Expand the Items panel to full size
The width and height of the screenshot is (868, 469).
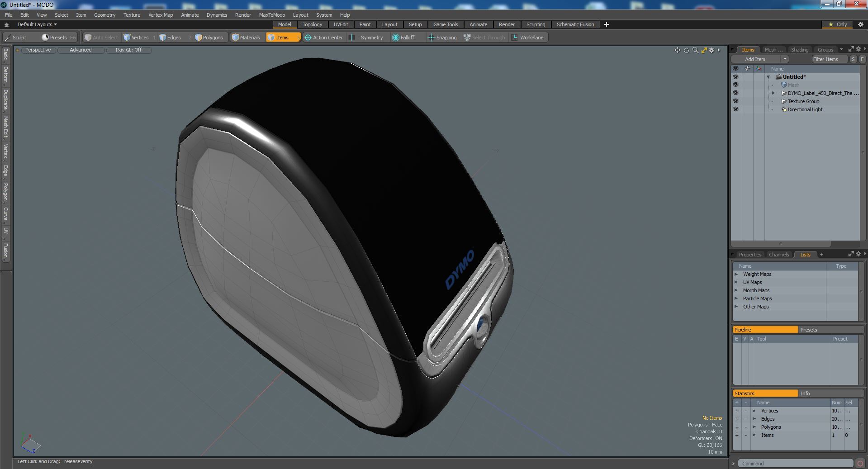851,49
